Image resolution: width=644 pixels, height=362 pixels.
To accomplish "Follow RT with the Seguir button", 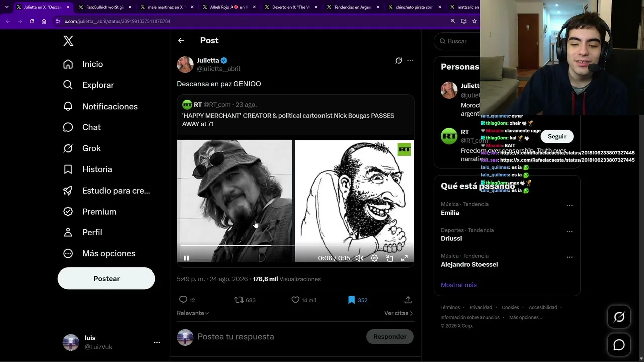I will [557, 136].
